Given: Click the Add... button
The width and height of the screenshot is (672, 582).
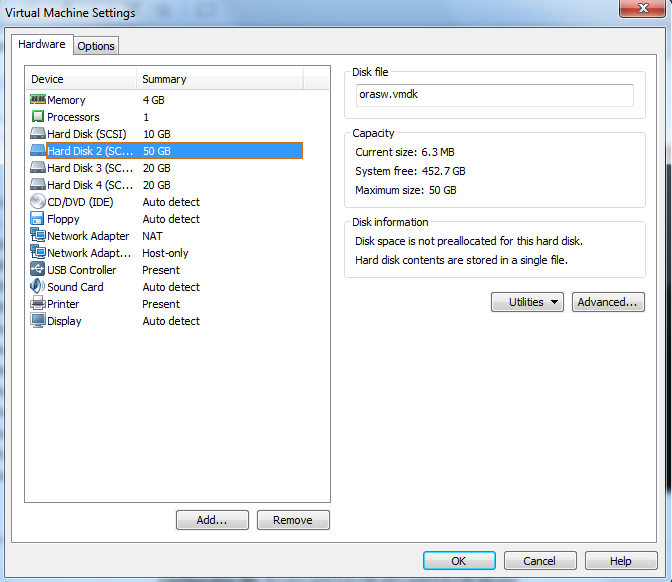Looking at the screenshot, I should [x=212, y=520].
